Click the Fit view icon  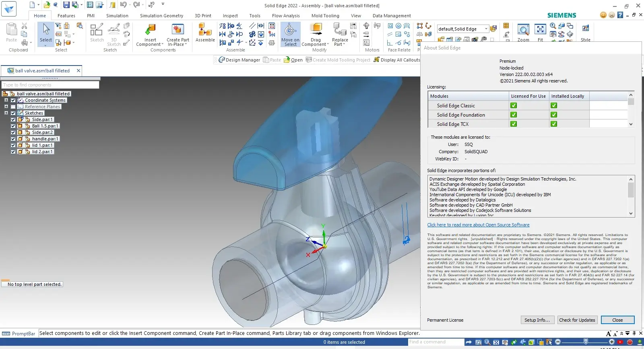540,30
